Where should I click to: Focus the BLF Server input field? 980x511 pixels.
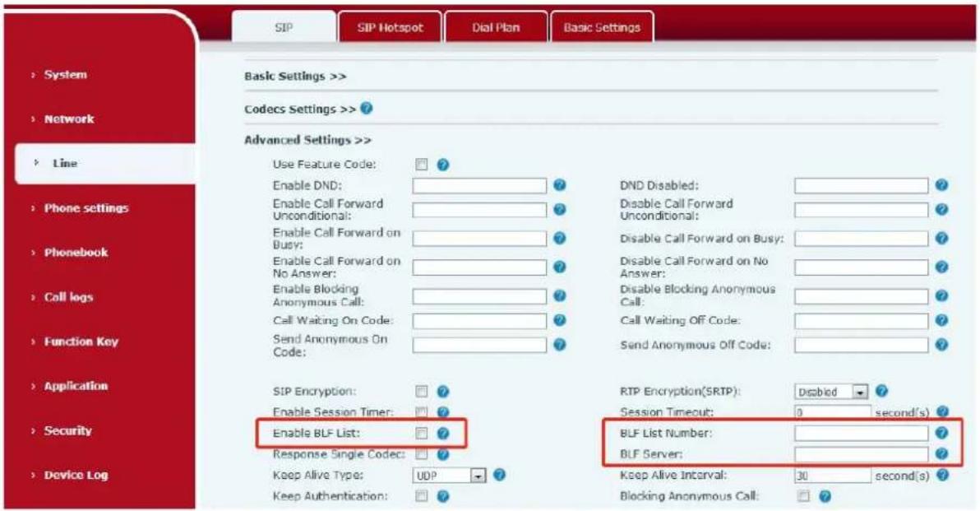point(862,454)
